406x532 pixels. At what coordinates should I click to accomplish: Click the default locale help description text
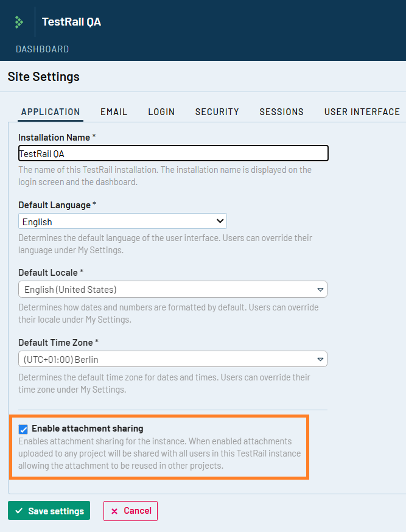tap(168, 313)
